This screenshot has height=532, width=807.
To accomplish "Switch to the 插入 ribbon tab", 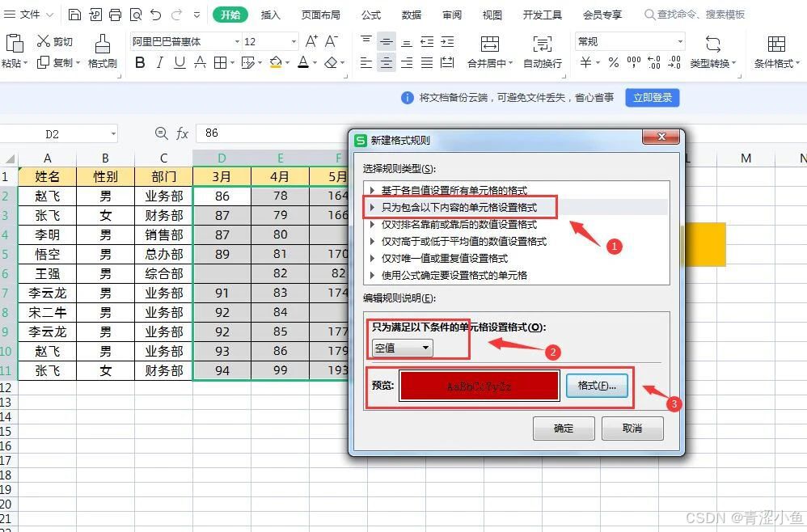I will coord(270,15).
